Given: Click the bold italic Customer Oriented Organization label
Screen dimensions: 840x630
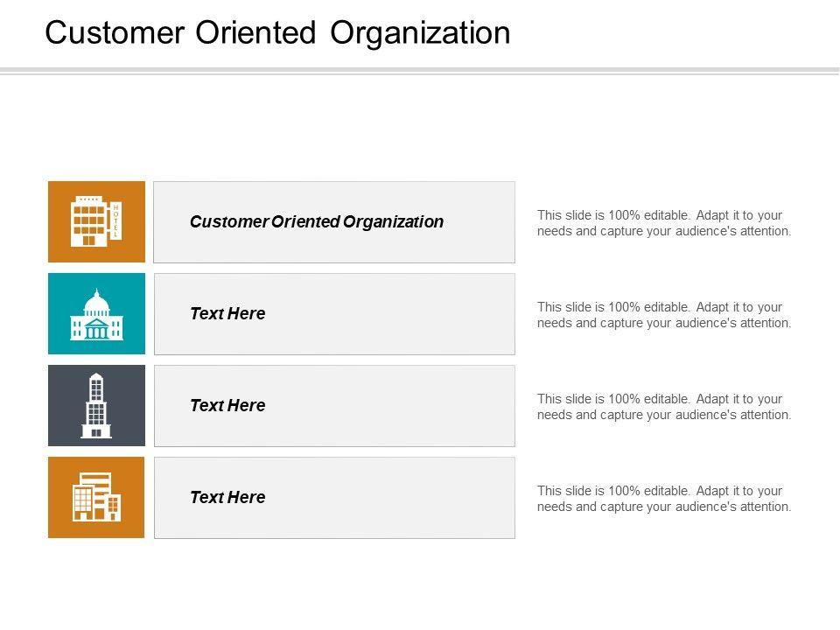Looking at the screenshot, I should point(316,222).
